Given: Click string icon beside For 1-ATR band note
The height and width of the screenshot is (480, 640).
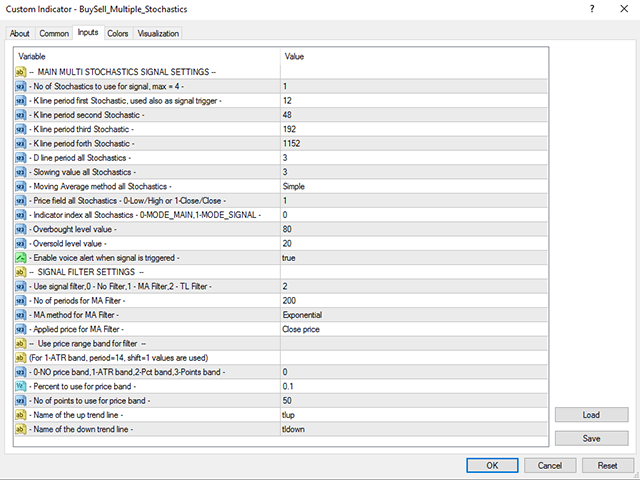Looking at the screenshot, I should pyautogui.click(x=20, y=358).
